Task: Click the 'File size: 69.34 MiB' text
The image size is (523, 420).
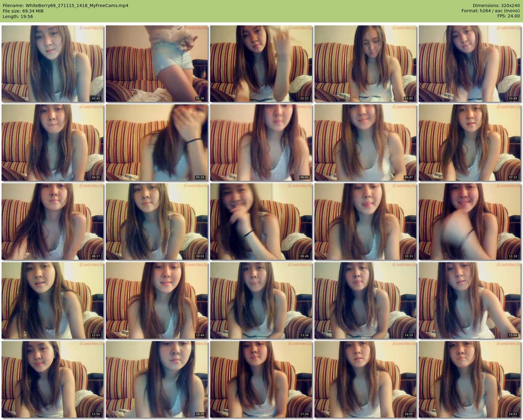Action: click(x=23, y=11)
